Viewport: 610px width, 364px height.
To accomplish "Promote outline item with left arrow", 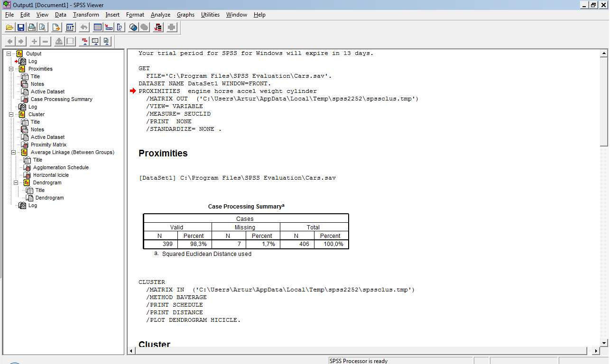I will [x=9, y=42].
